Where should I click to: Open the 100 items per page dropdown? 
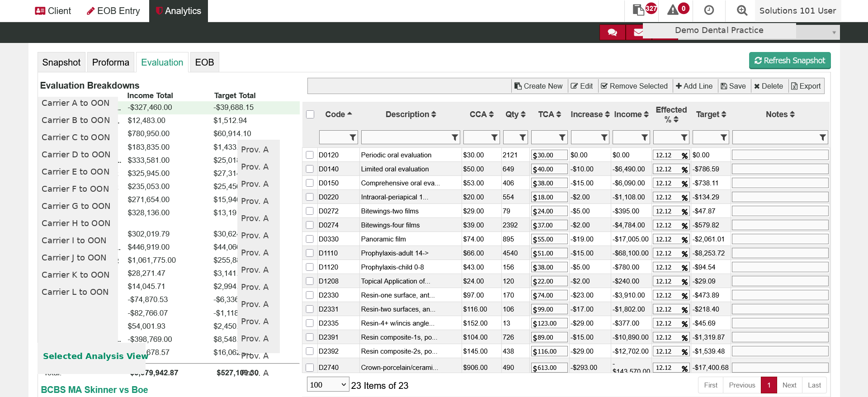tap(328, 385)
